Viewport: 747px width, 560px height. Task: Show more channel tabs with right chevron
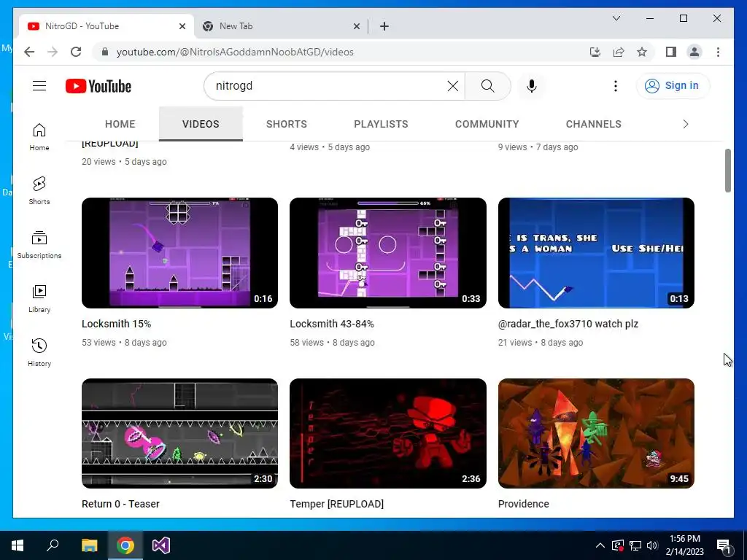pos(685,124)
